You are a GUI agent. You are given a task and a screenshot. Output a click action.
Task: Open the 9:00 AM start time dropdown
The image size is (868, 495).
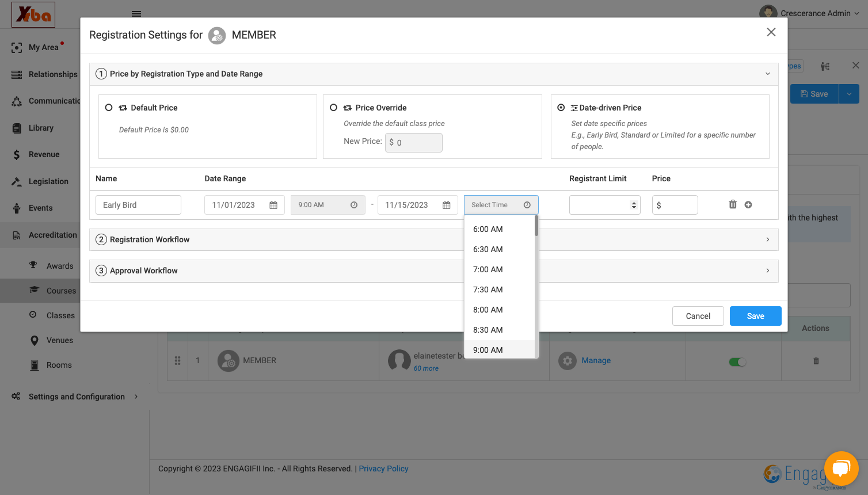(x=328, y=205)
